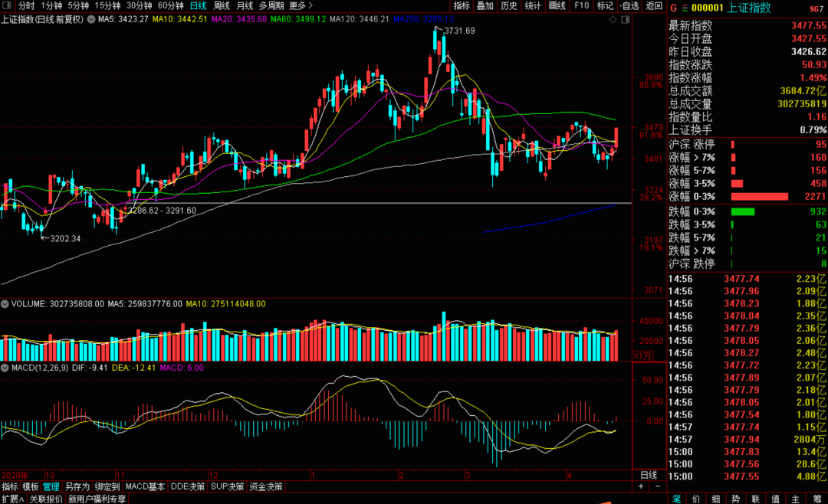This screenshot has height=504, width=828.
Task: Add index via -自选 button
Action: tap(629, 6)
